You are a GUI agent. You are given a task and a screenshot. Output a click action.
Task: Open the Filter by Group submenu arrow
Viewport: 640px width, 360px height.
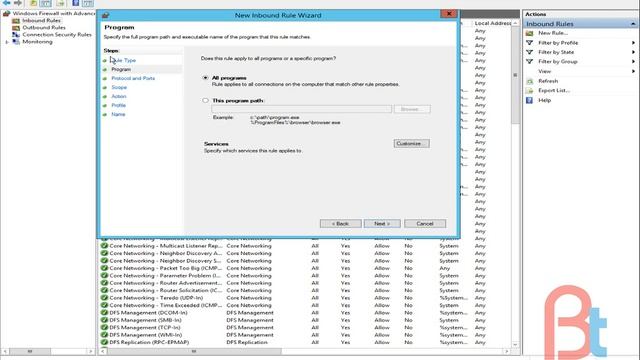pyautogui.click(x=633, y=62)
